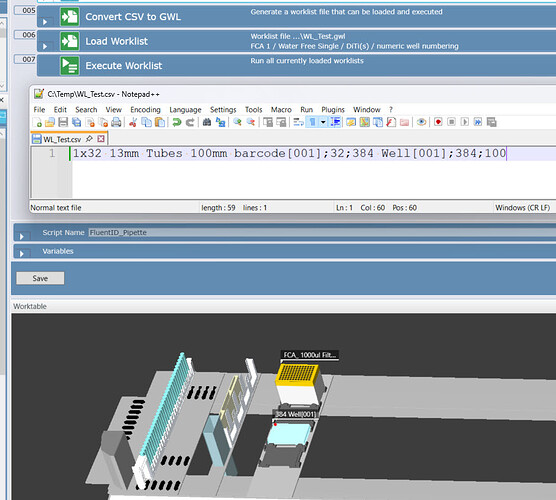This screenshot has height=500, width=556.
Task: Click the macro Playback icon
Action: coord(465,122)
